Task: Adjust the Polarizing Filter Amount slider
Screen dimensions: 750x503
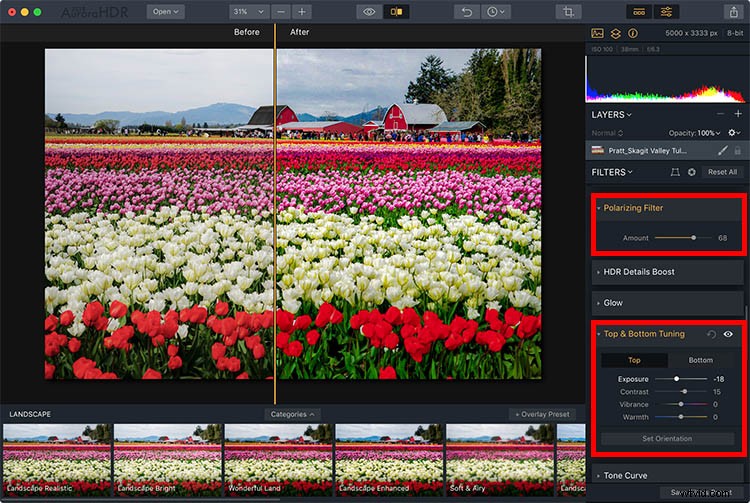Action: [x=683, y=238]
